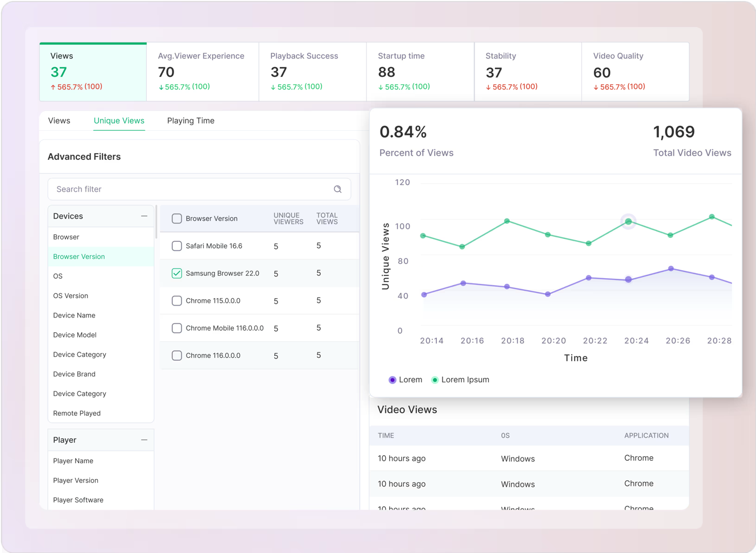Image resolution: width=756 pixels, height=553 pixels.
Task: Click the OS column header in Video Views
Action: pos(505,436)
